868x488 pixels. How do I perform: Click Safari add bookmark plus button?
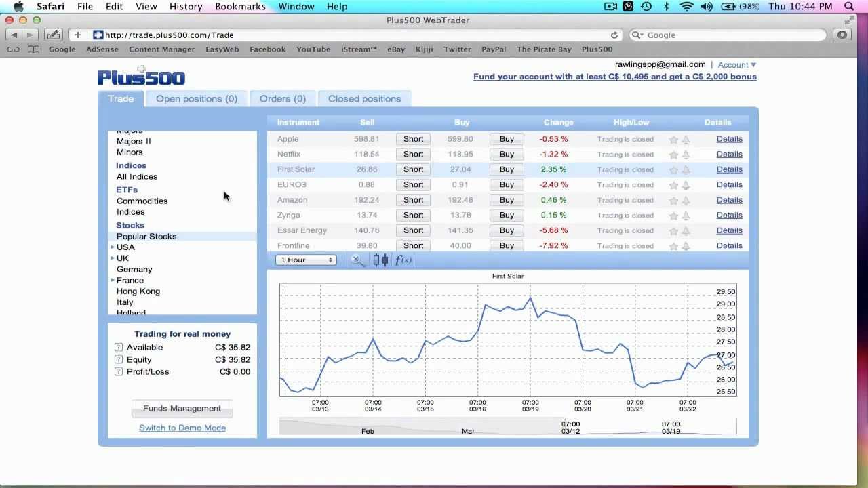click(x=78, y=35)
